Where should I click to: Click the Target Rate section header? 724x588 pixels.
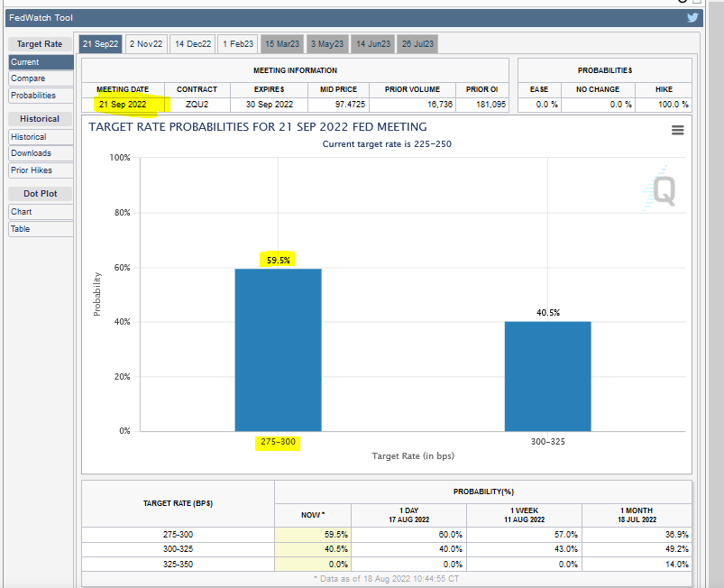click(x=40, y=44)
